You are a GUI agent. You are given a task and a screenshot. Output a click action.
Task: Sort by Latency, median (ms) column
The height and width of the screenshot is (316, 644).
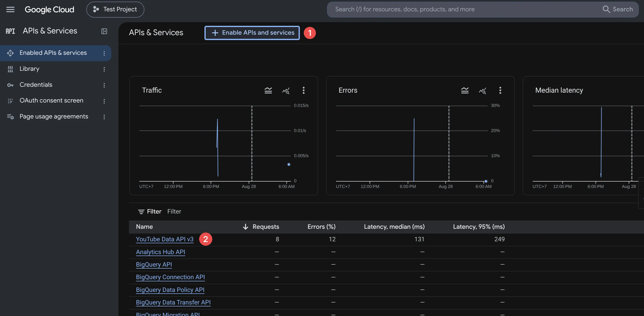[394, 227]
